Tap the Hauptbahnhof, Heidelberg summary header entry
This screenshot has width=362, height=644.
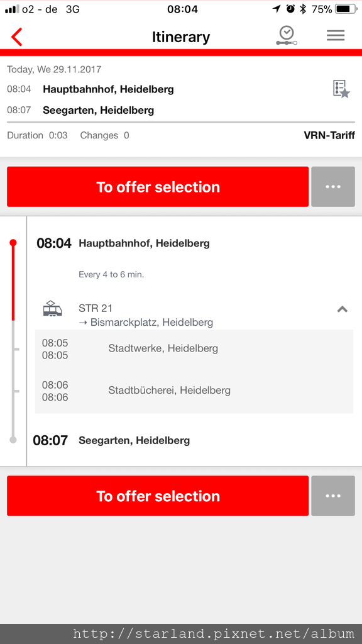108,89
